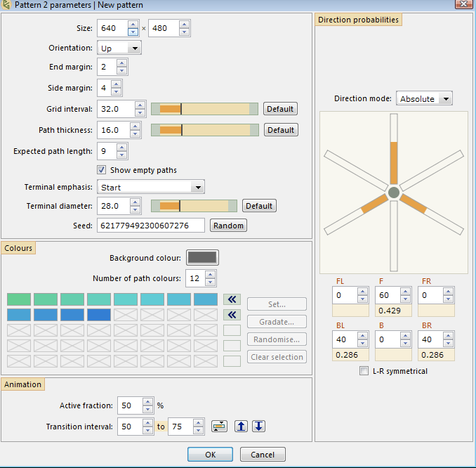The width and height of the screenshot is (476, 468).
Task: Decrease Side margin value
Action: (x=117, y=91)
